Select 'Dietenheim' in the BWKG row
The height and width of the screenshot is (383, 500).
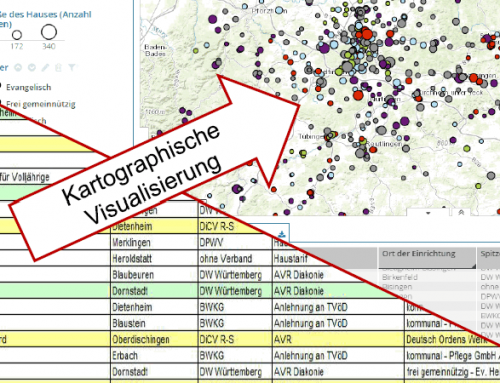tap(154, 307)
